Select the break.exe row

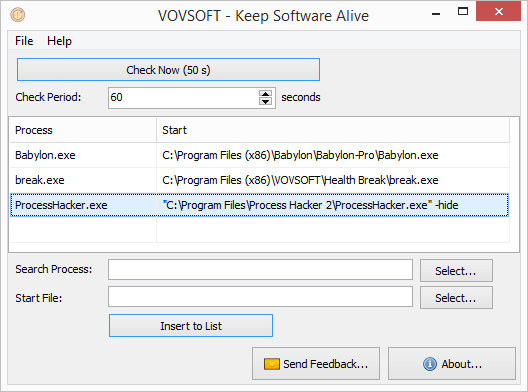coord(259,180)
